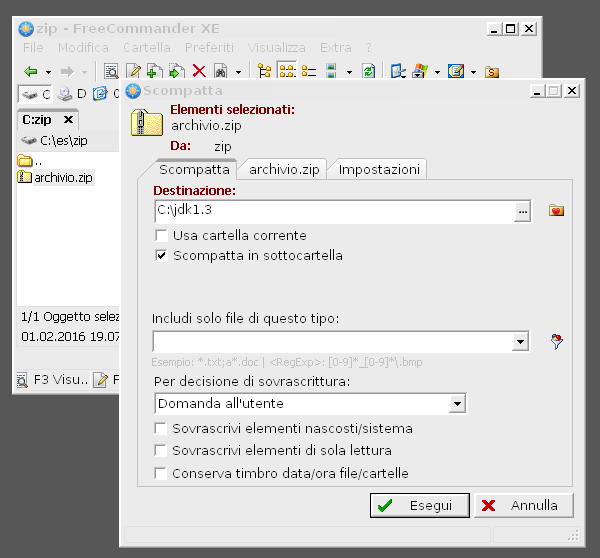The width and height of the screenshot is (600, 558).
Task: Click the Annulla button
Action: pos(524,505)
